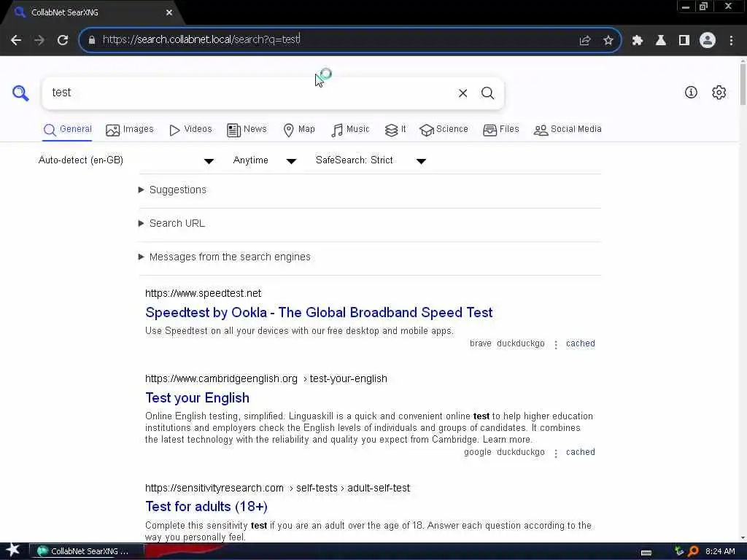Click the https://www.speedtest.net URL
747x560 pixels.
203,293
